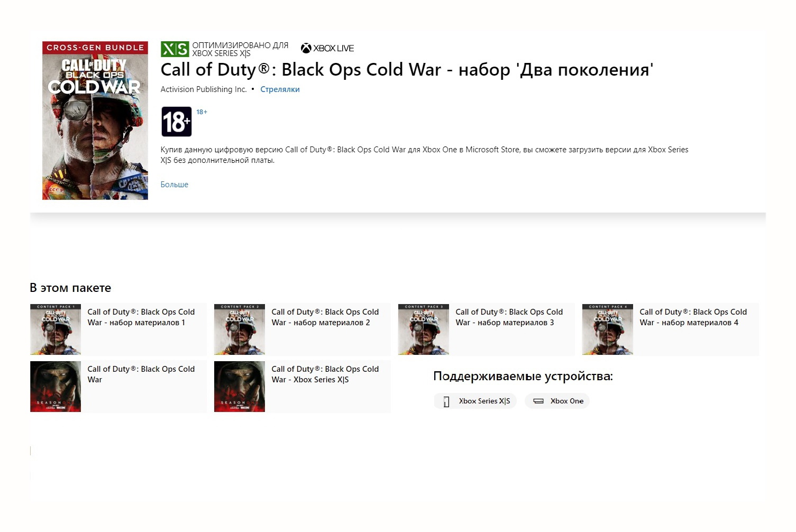Viewport: 796px width, 532px height.
Task: Click the Activision Publishing Inc. publisher name
Action: [x=204, y=89]
